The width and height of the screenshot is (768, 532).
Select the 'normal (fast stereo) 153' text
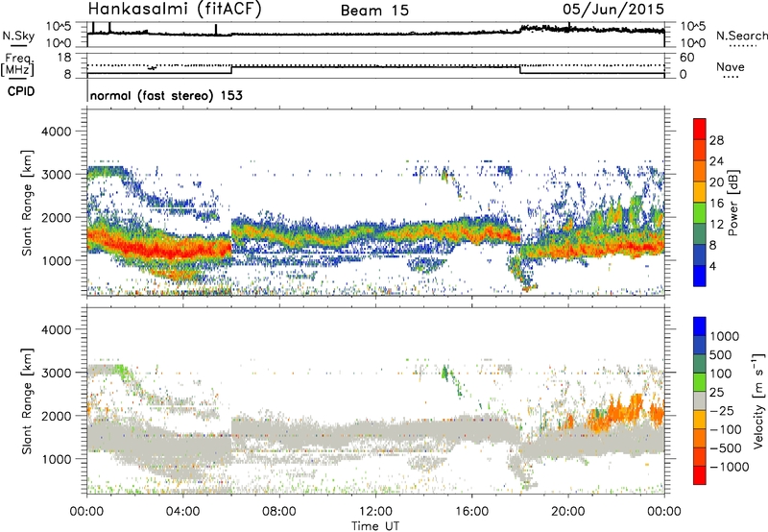tap(166, 95)
